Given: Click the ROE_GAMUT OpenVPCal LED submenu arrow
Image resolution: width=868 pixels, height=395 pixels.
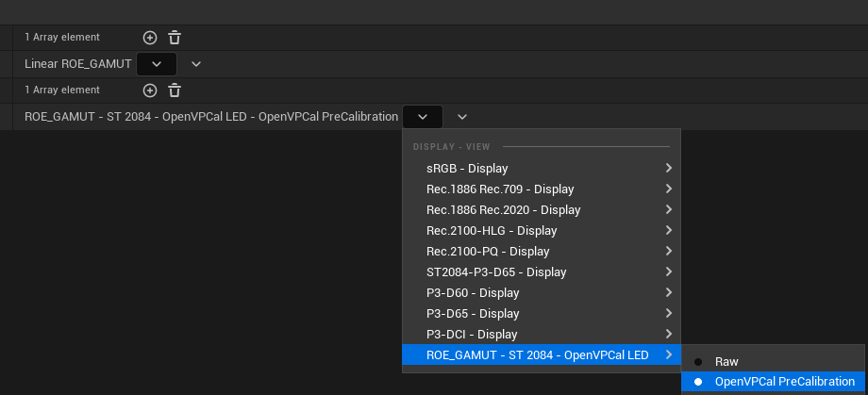Looking at the screenshot, I should [x=669, y=354].
